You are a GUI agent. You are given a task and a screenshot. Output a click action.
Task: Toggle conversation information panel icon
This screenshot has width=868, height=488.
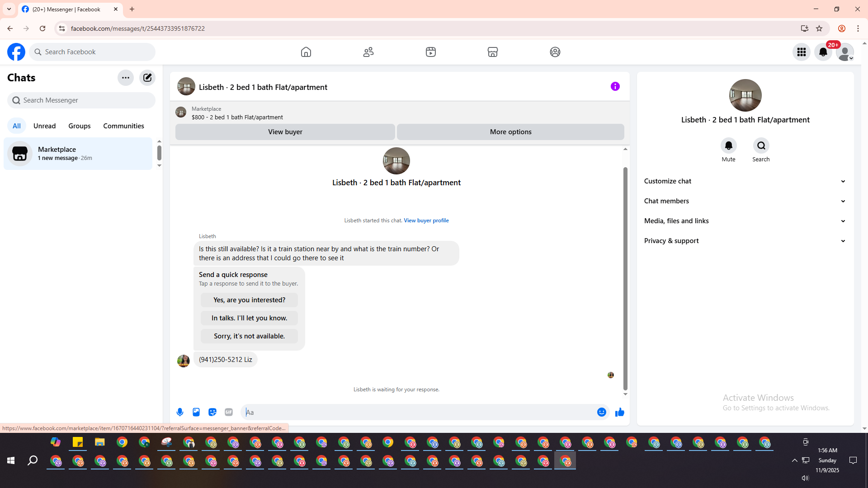pos(615,86)
